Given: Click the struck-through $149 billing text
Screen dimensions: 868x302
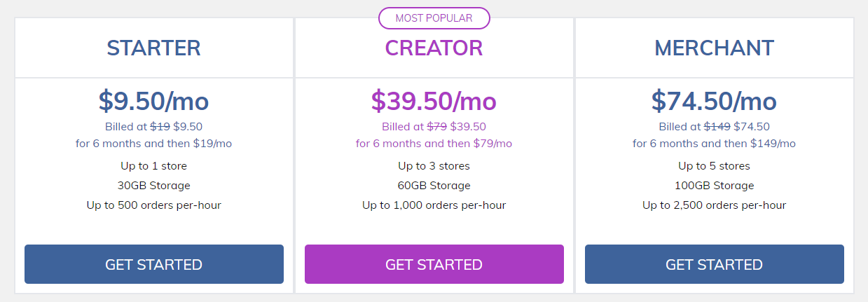Looking at the screenshot, I should (x=717, y=127).
